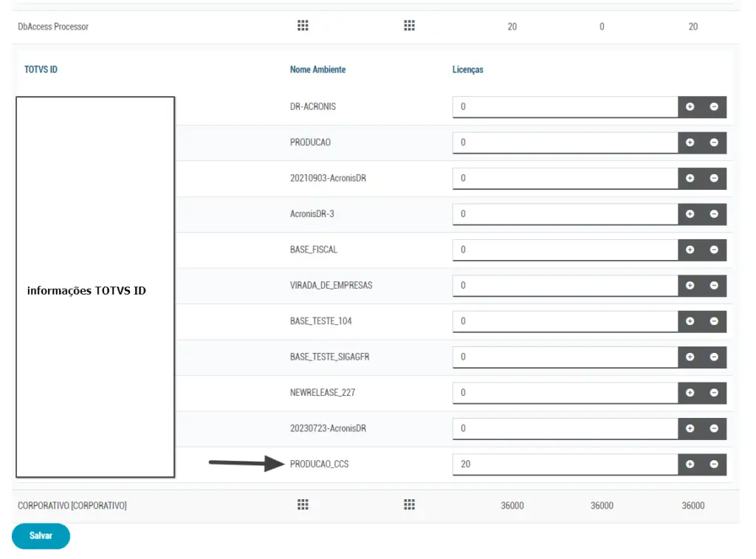
Task: Open first grid icon in DbAccess Processor row
Action: (303, 26)
